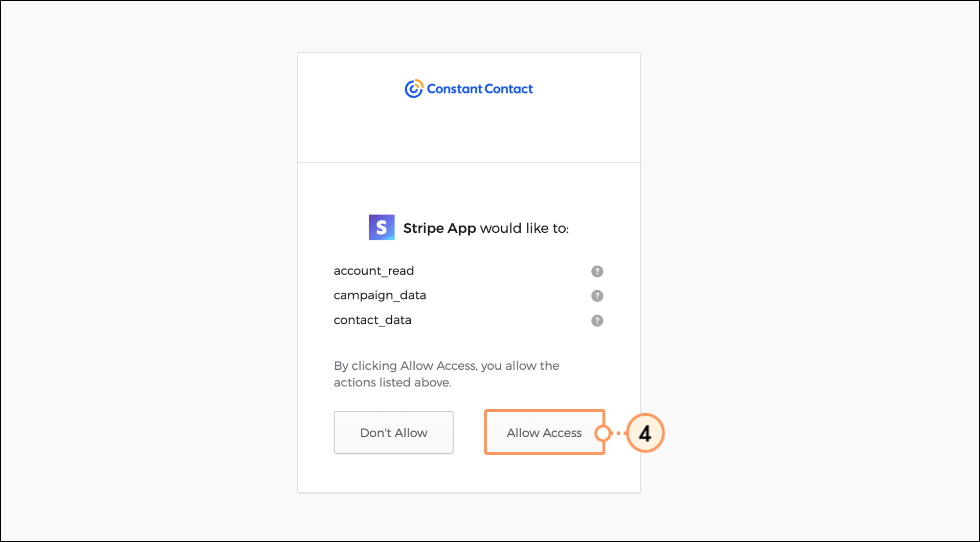Image resolution: width=980 pixels, height=542 pixels.
Task: Click the Constant Contact swirl logo icon
Action: point(414,89)
